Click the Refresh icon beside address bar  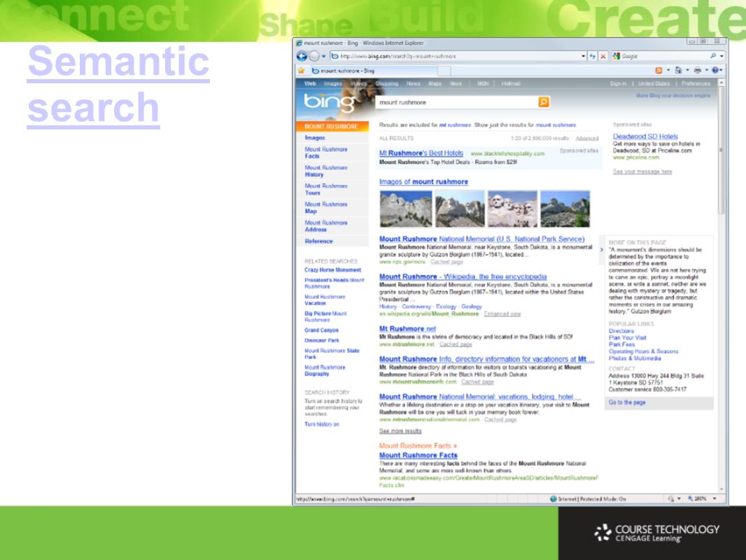pos(592,56)
